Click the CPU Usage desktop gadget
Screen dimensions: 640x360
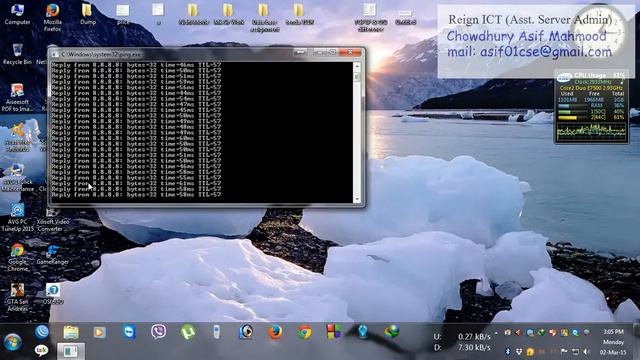tap(591, 107)
